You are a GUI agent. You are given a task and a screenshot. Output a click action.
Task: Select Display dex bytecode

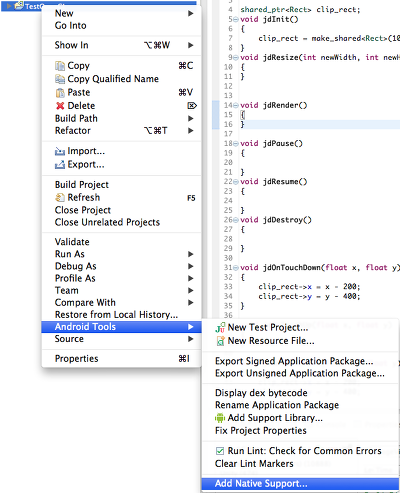301,393
